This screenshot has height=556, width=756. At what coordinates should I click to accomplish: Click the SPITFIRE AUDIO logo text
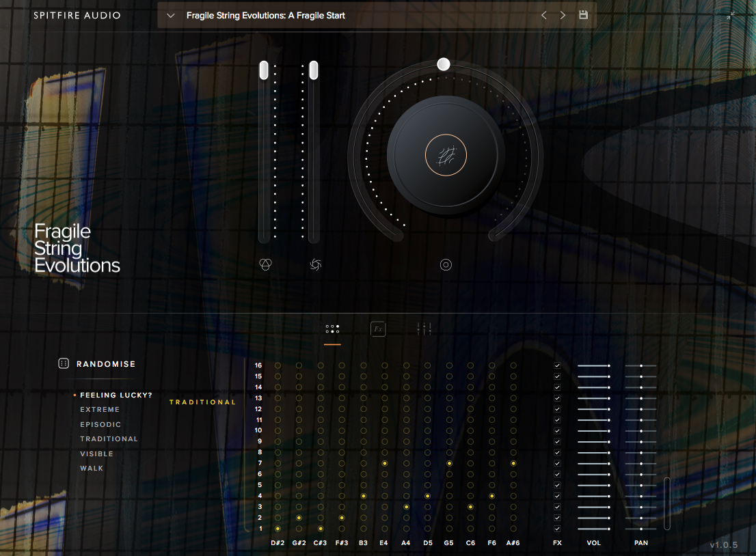[x=77, y=16]
